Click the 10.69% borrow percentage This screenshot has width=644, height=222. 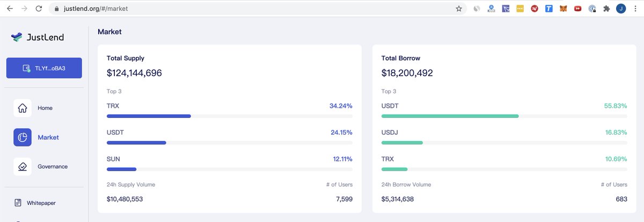616,159
